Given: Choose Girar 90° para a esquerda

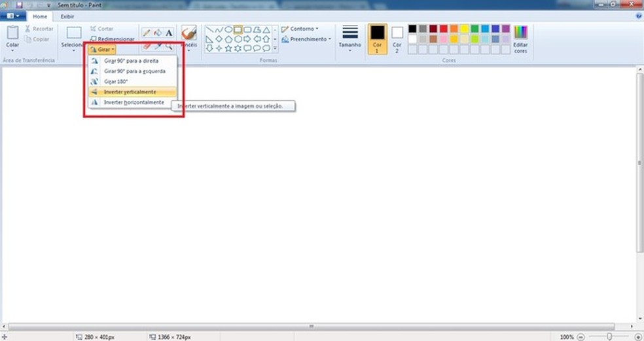Looking at the screenshot, I should (x=133, y=71).
